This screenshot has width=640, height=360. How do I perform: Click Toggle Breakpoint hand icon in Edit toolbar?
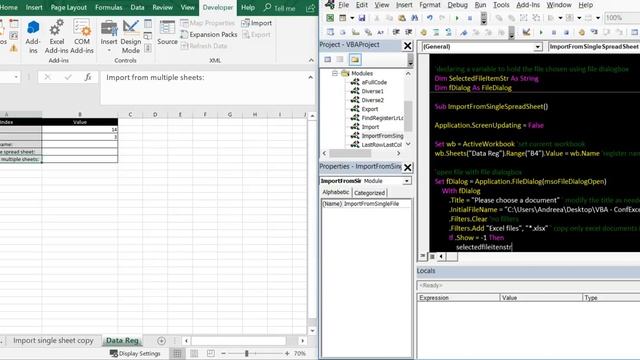423,32
